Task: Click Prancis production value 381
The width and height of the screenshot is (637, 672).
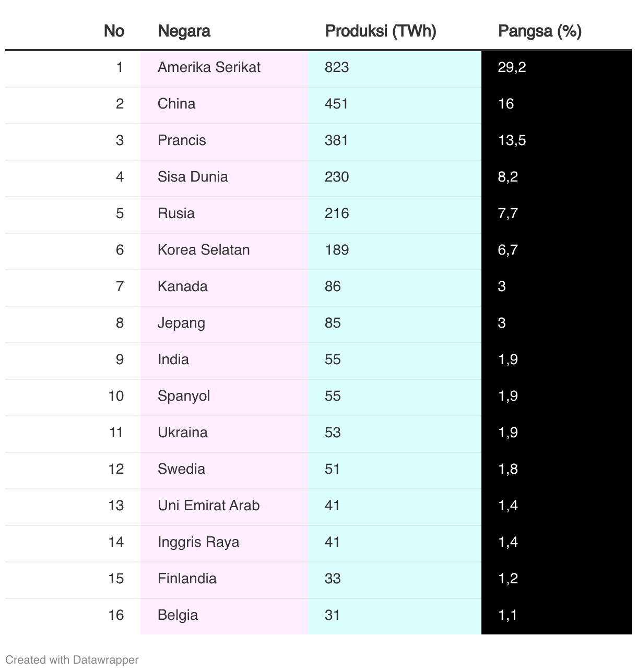Action: [x=336, y=140]
